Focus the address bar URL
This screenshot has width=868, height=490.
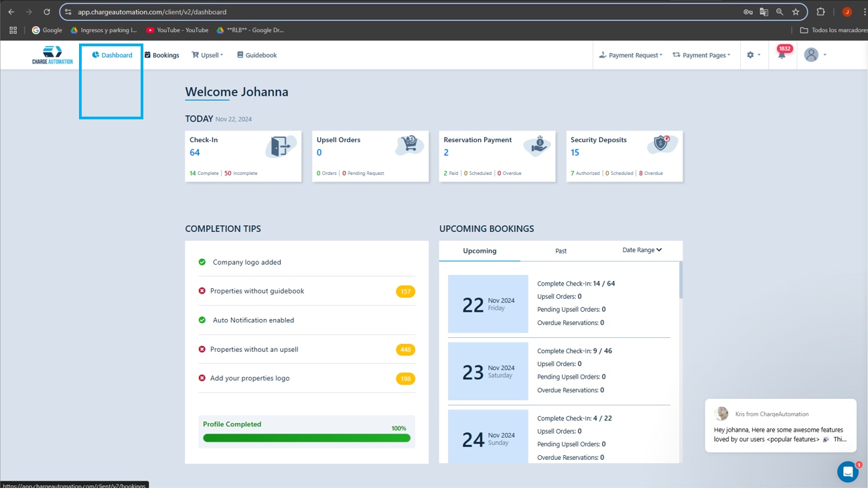pyautogui.click(x=152, y=12)
